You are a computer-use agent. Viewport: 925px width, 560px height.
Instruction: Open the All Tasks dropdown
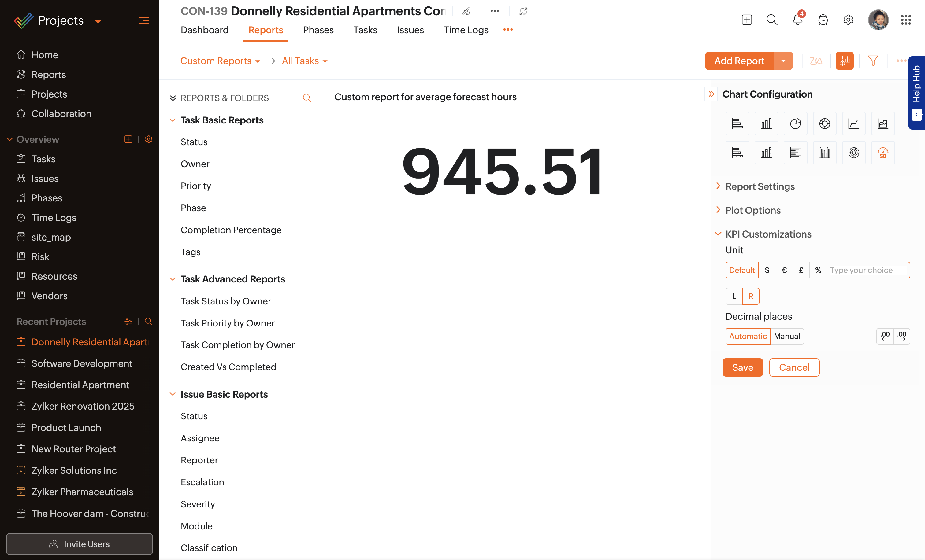[304, 61]
